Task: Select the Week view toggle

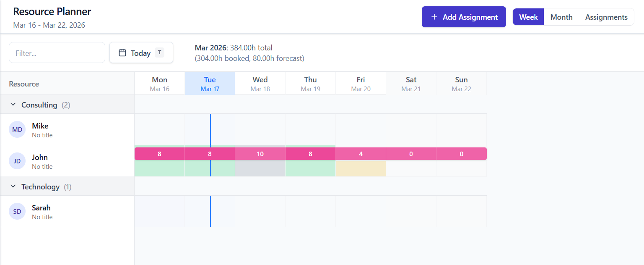Action: click(528, 17)
